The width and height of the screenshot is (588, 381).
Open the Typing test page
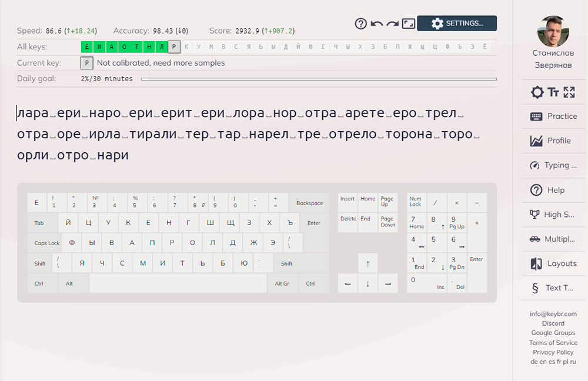[x=553, y=165]
